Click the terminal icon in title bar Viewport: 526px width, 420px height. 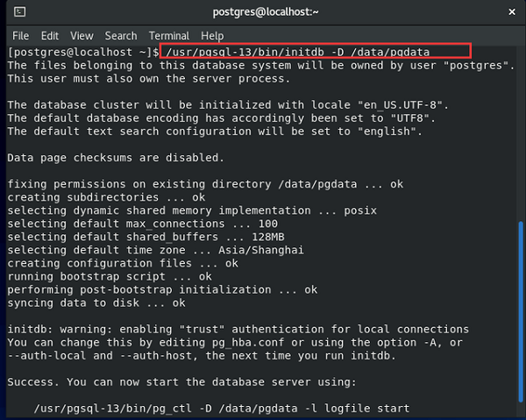point(20,11)
